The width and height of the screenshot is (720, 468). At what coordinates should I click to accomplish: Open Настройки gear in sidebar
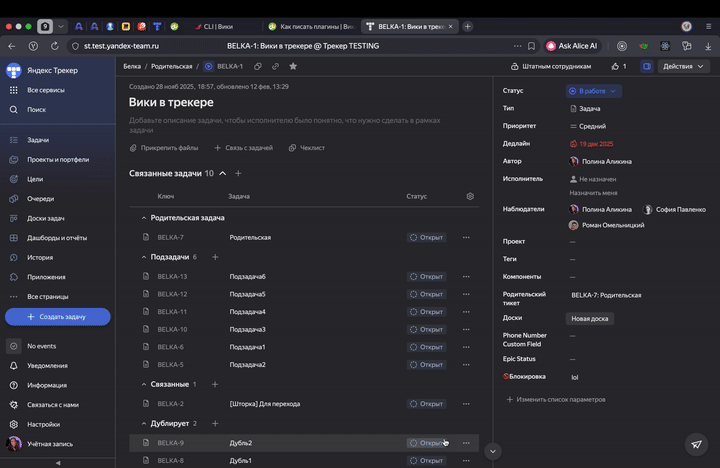click(14, 424)
